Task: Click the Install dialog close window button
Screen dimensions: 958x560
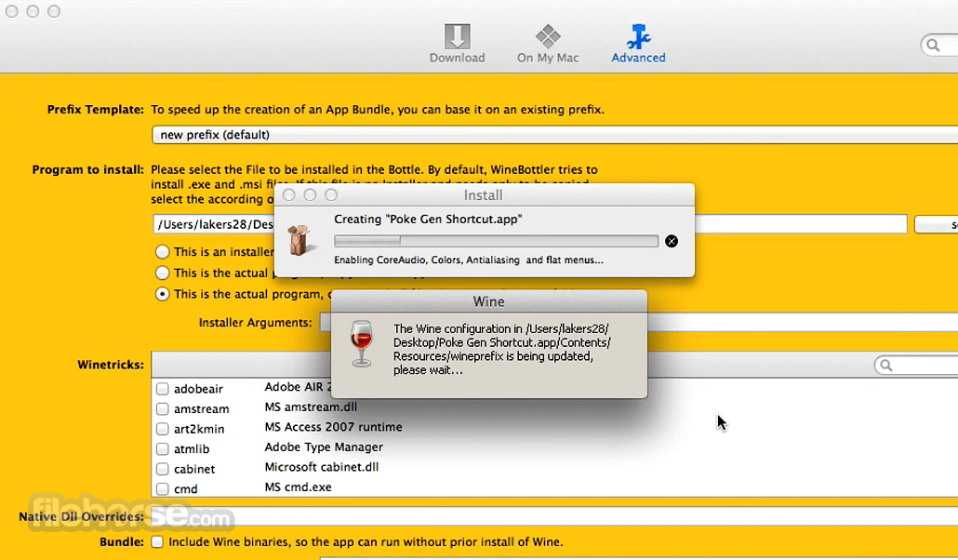Action: pyautogui.click(x=289, y=195)
